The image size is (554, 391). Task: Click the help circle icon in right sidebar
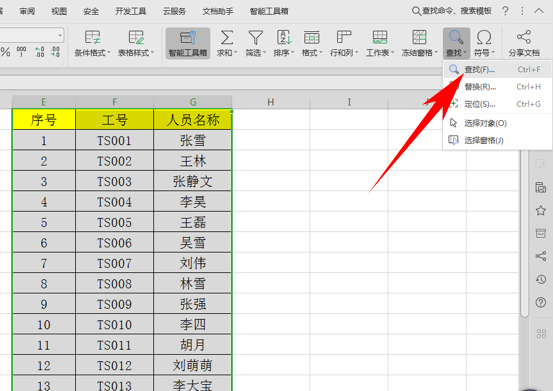pos(541,302)
